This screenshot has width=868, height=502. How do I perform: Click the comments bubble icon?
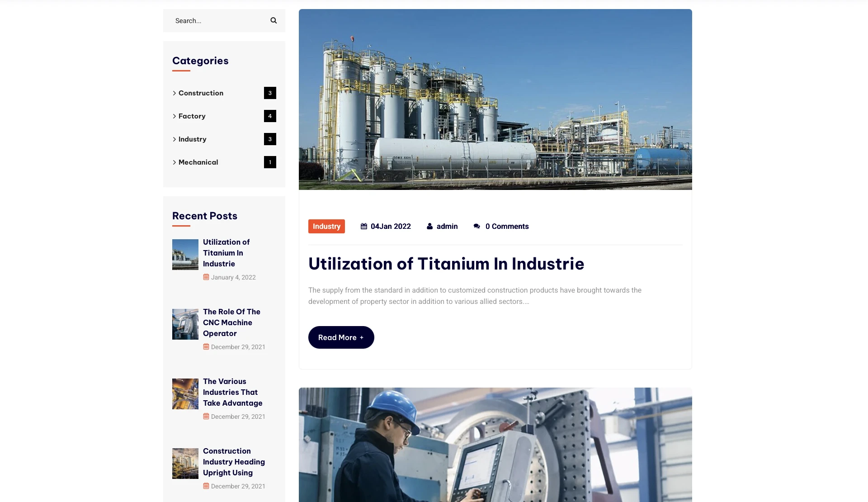476,226
